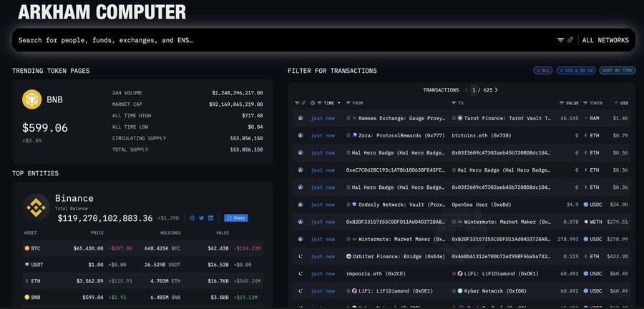The height and width of the screenshot is (309, 644).
Task: Open the VALUE column filter
Action: click(562, 103)
